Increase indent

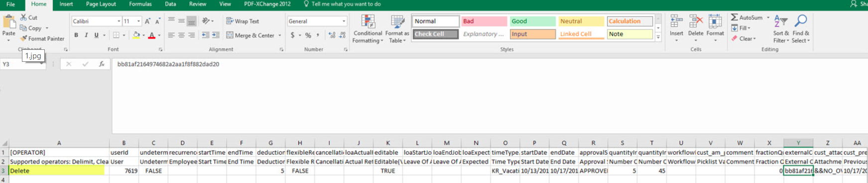pyautogui.click(x=216, y=35)
